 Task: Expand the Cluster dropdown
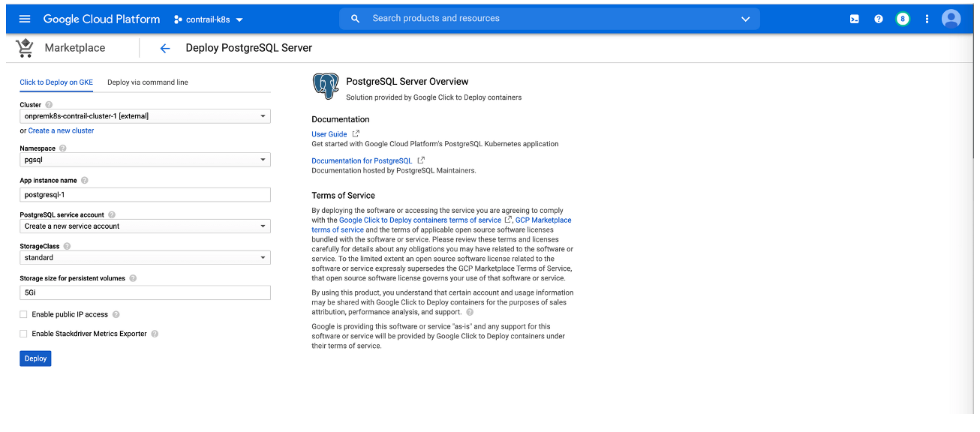tap(145, 116)
